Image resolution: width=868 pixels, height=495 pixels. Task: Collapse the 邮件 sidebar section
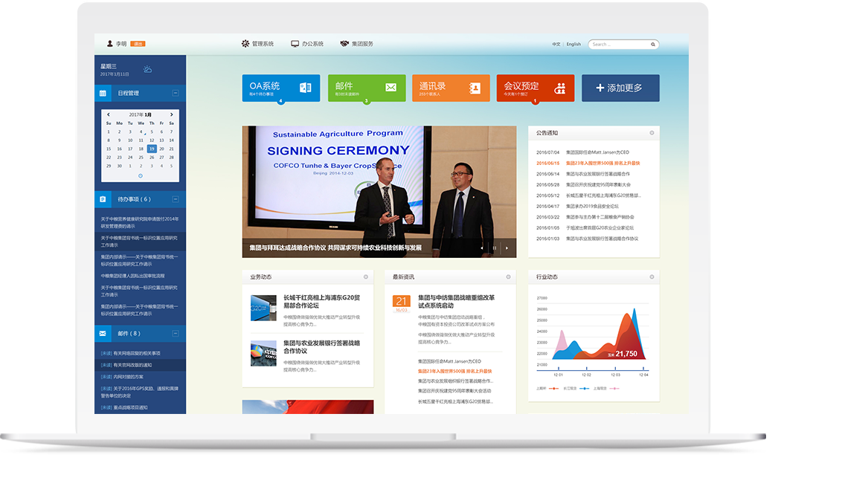point(176,334)
